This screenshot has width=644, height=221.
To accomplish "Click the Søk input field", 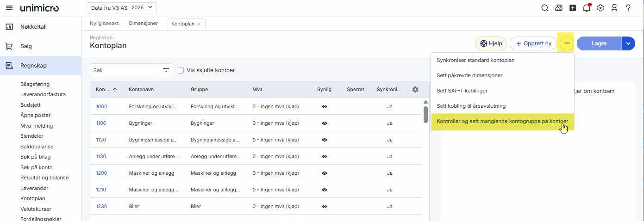I will [124, 70].
